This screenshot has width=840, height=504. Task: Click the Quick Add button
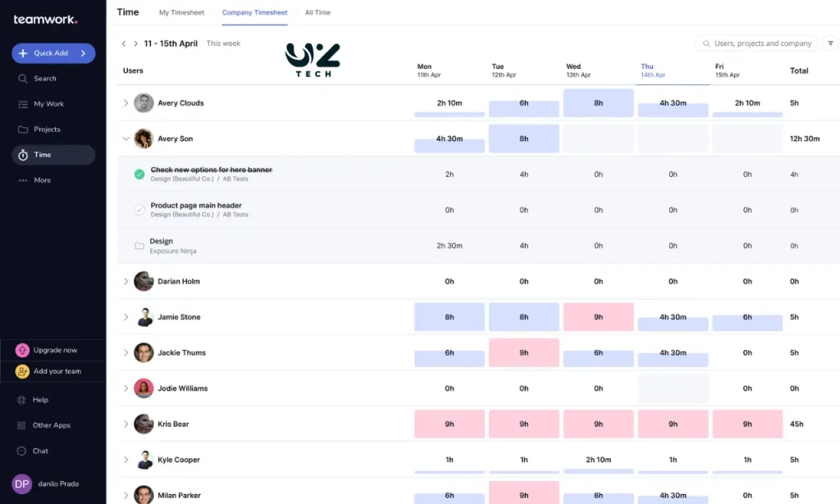tap(53, 53)
